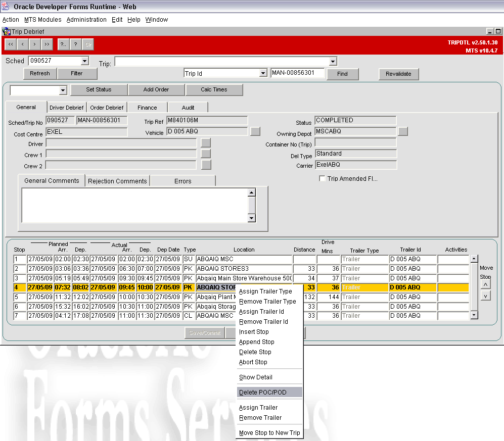This screenshot has width=504, height=441.
Task: Open the Trip dropdown list
Action: click(333, 61)
